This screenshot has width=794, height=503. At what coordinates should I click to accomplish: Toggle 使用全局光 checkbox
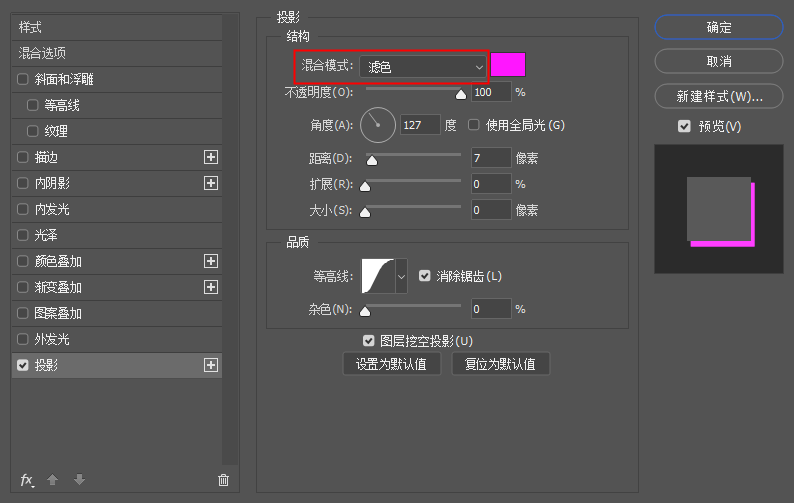473,125
